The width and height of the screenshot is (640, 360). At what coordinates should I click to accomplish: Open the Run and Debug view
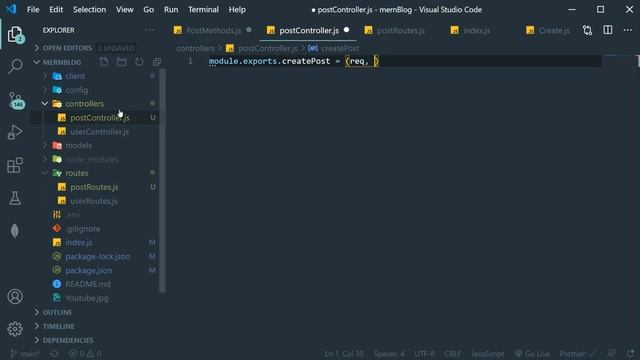coord(15,132)
